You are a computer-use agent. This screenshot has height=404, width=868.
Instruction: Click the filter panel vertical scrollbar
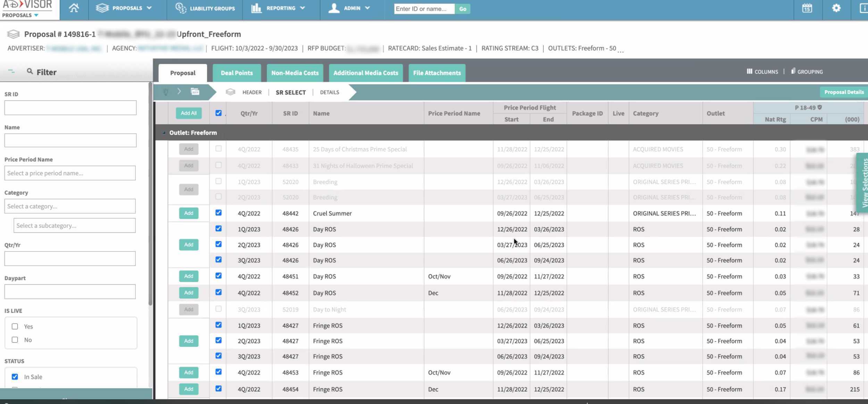coord(150,194)
